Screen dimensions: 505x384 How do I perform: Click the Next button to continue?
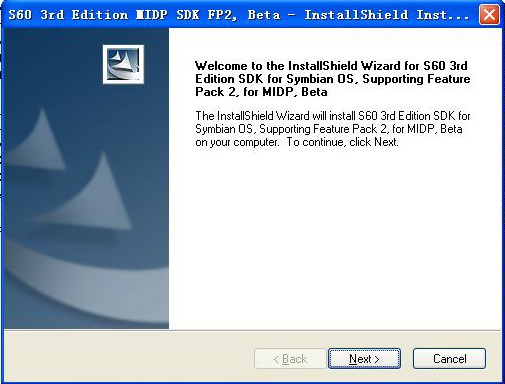point(364,359)
